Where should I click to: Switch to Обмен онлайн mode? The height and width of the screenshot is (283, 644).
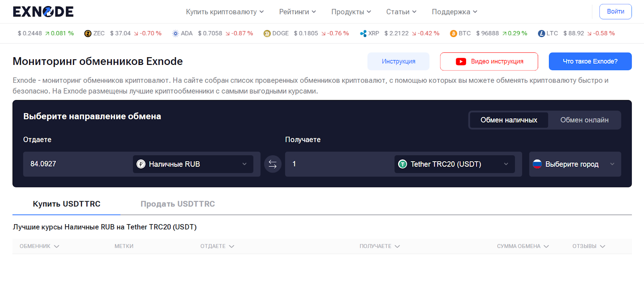coord(584,120)
